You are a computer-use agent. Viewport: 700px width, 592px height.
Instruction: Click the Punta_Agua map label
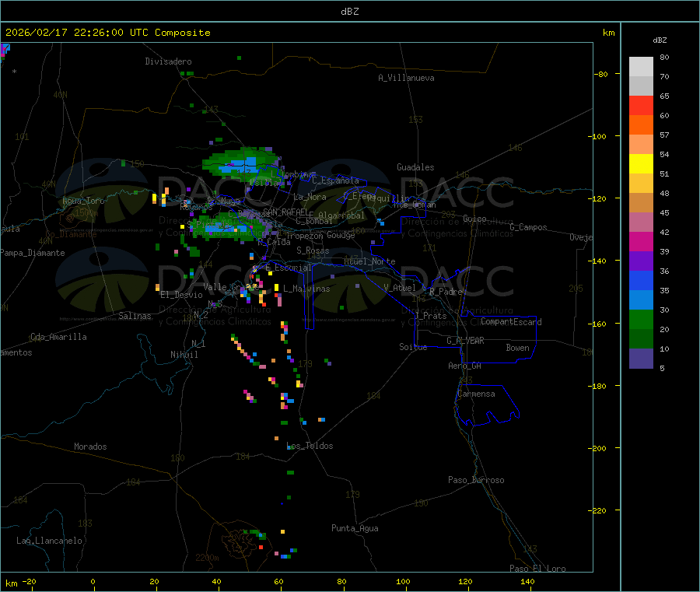(355, 528)
